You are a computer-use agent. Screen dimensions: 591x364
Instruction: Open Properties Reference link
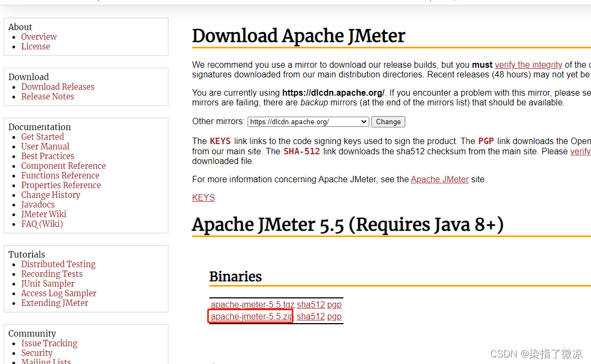tap(61, 185)
